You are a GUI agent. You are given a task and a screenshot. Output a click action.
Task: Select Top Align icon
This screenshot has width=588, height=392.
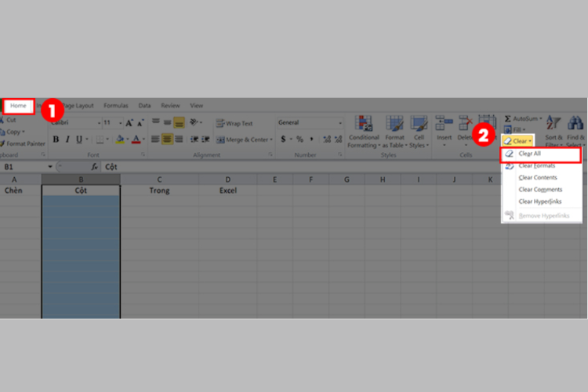[x=156, y=122]
